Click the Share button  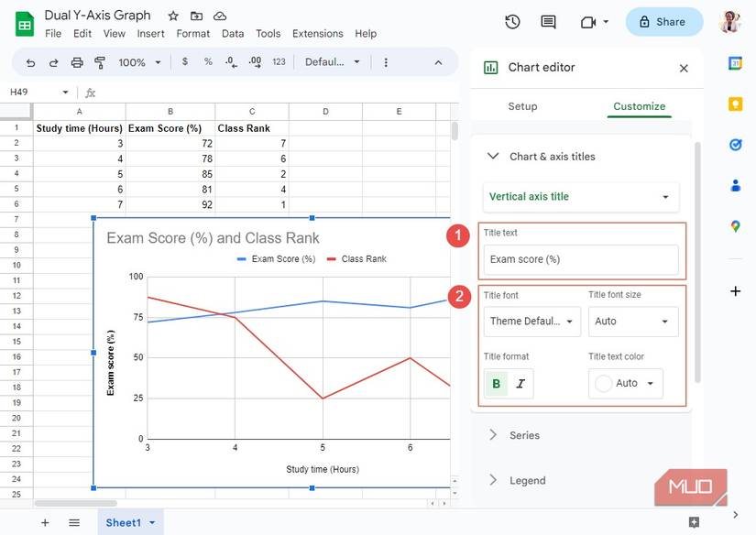(663, 22)
